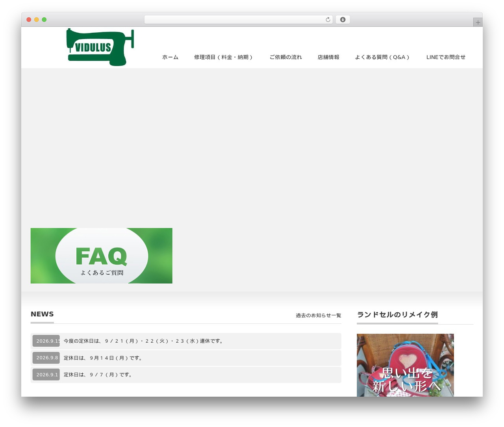This screenshot has height=427, width=504.
Task: Open news 定休日は、9月14日(月)です
Action: tap(104, 358)
